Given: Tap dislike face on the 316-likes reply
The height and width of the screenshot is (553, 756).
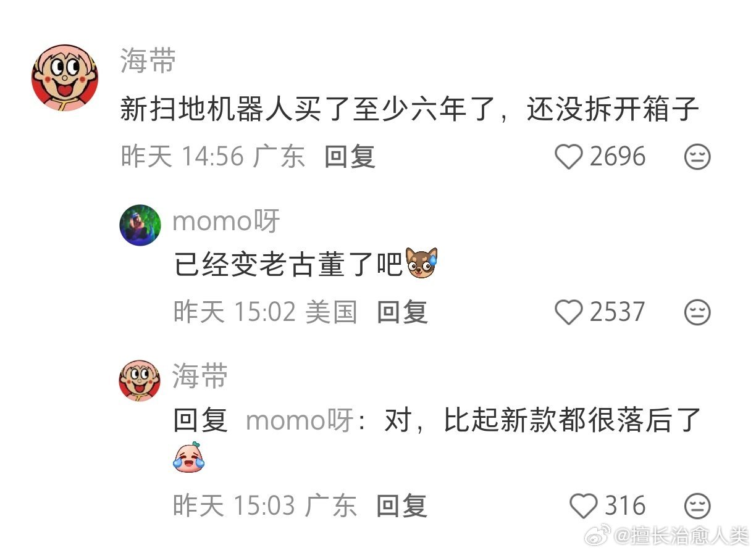Looking at the screenshot, I should [x=697, y=506].
